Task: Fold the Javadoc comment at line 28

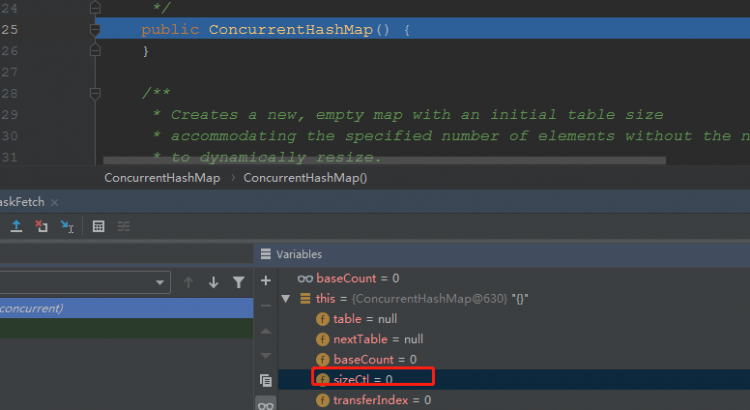Action: coord(96,93)
